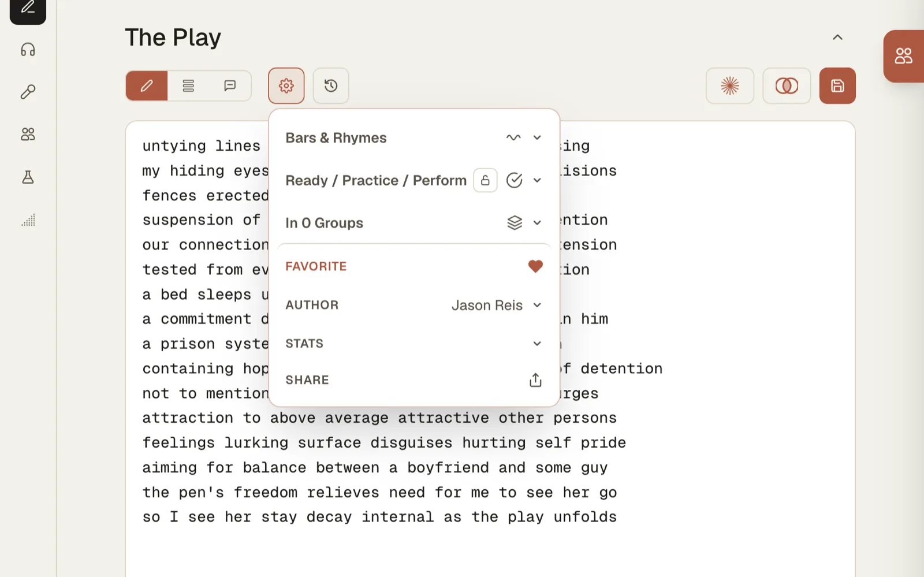Click the Bars & Rhymes wave icon
Screen dimensions: 924x577
pyautogui.click(x=513, y=137)
